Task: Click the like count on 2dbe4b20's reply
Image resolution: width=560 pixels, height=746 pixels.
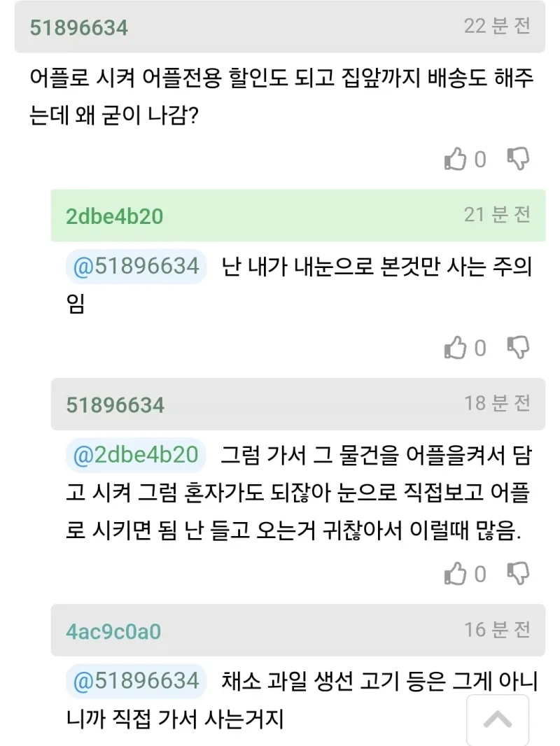Action: coord(480,347)
